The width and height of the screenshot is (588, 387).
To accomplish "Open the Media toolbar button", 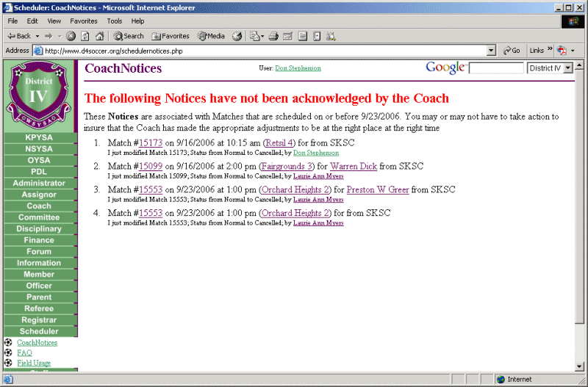I will point(211,36).
